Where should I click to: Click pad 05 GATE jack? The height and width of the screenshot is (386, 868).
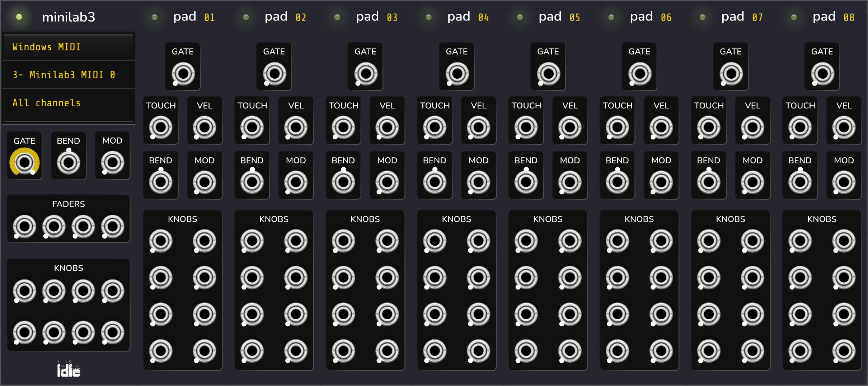click(548, 74)
